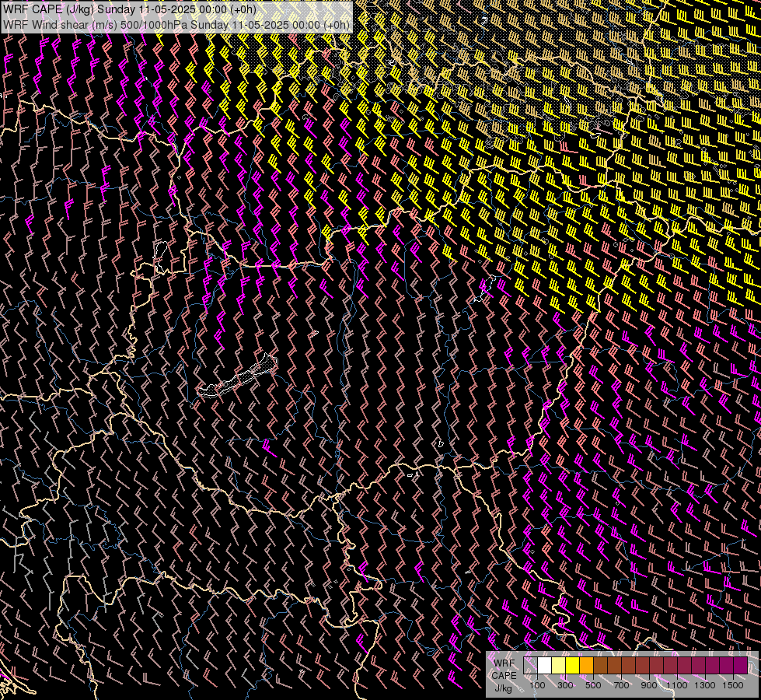Click the elongated hatched lake in the map center
The height and width of the screenshot is (700, 761).
click(x=237, y=376)
